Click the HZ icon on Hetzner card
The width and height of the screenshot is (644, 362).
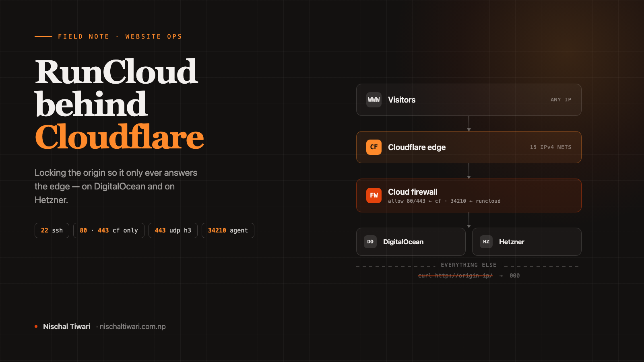(x=486, y=242)
